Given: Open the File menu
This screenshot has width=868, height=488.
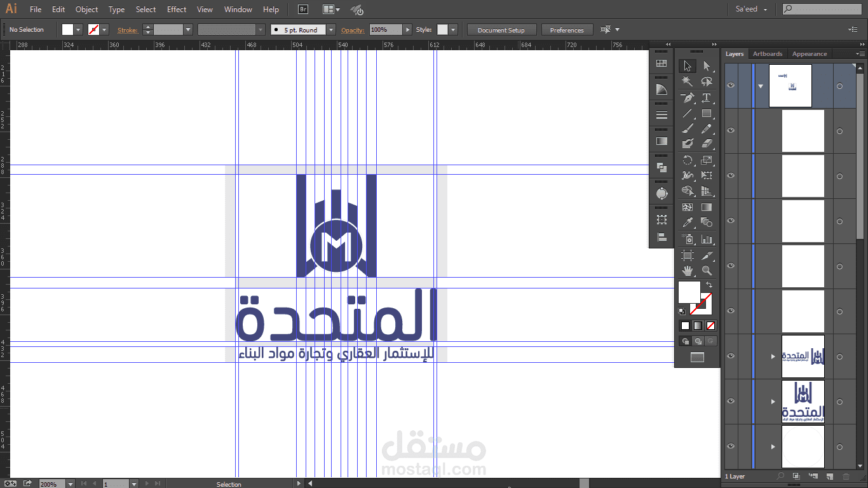Looking at the screenshot, I should (x=36, y=9).
